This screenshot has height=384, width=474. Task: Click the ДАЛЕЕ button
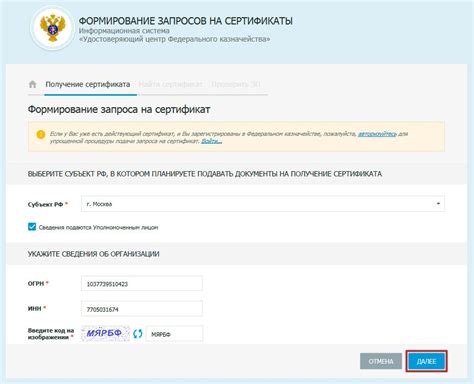point(426,361)
